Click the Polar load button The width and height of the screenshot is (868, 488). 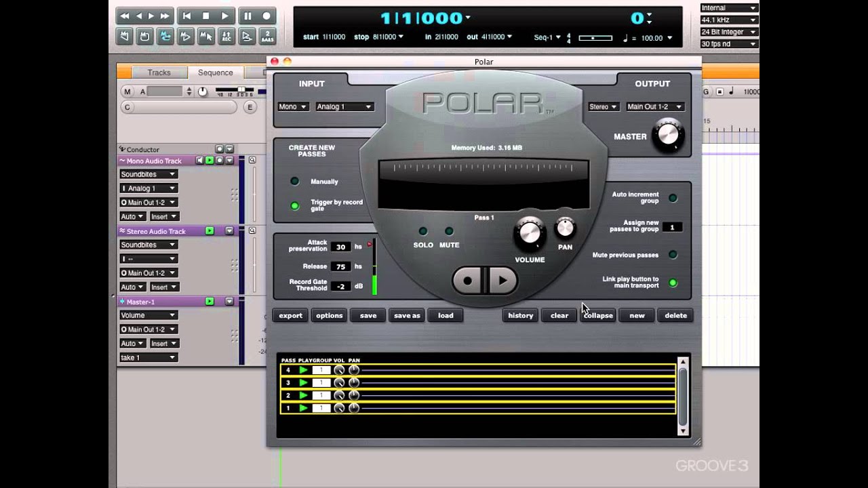point(446,315)
